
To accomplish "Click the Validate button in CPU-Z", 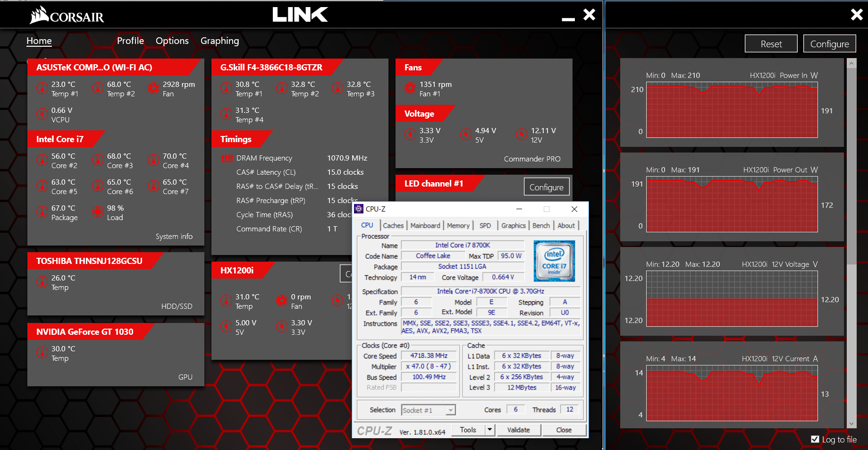I will coord(518,430).
